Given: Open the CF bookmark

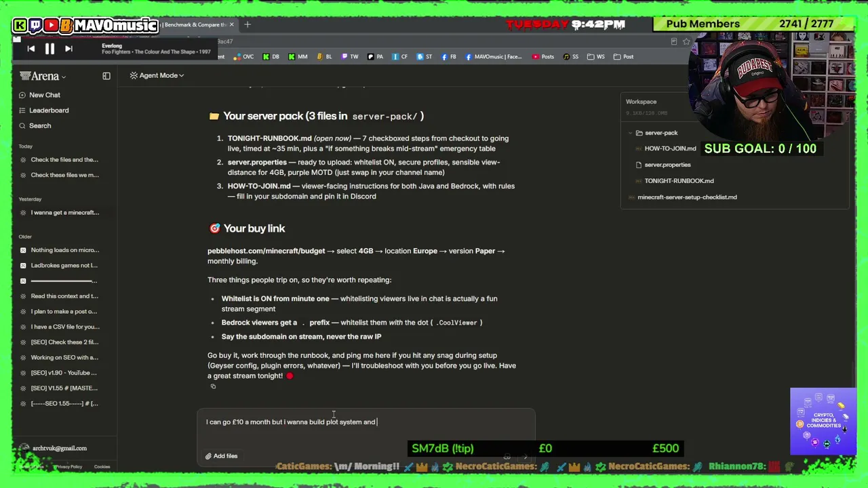Looking at the screenshot, I should point(400,57).
